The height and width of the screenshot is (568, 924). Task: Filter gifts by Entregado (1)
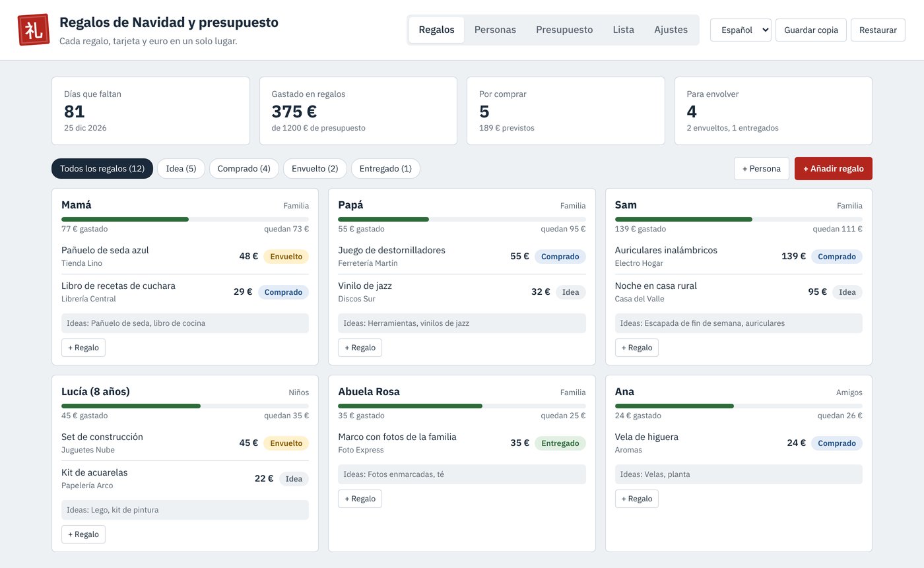[385, 168]
